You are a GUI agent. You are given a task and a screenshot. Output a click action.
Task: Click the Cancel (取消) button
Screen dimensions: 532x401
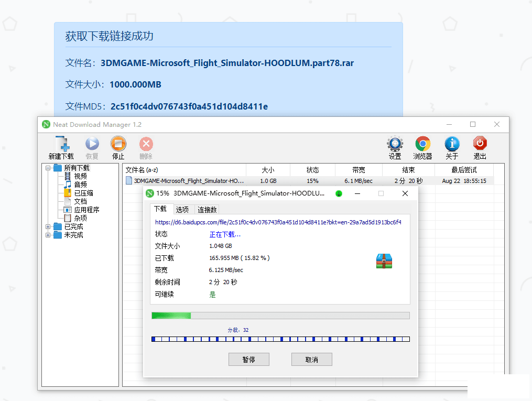click(x=311, y=360)
